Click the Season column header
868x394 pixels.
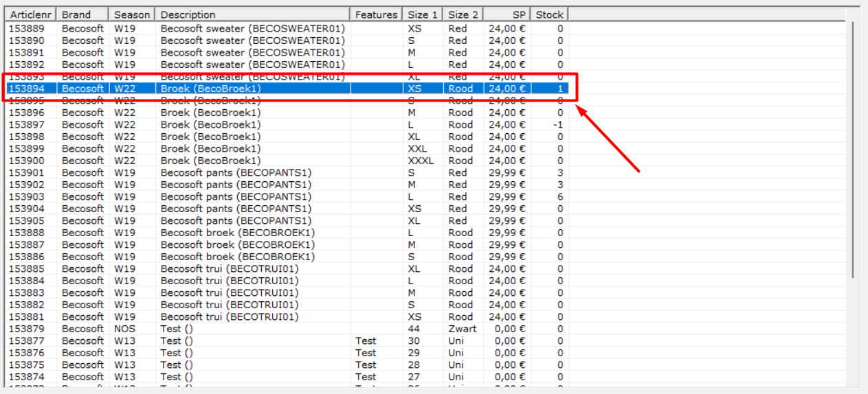tap(132, 14)
